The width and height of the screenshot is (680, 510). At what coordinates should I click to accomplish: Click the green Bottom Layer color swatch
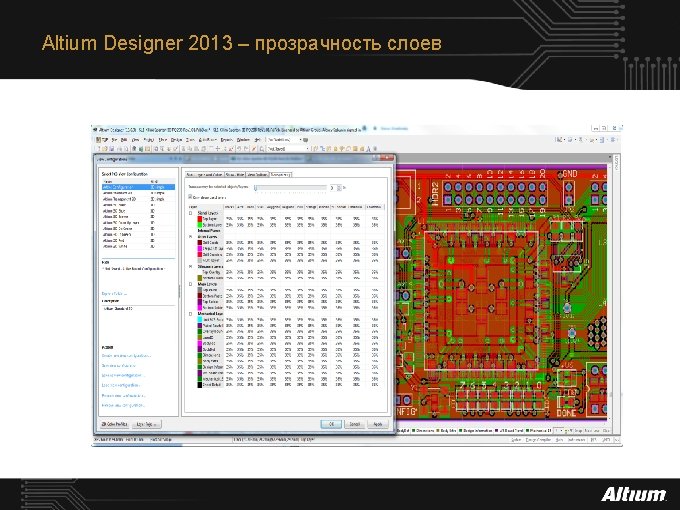(x=200, y=225)
